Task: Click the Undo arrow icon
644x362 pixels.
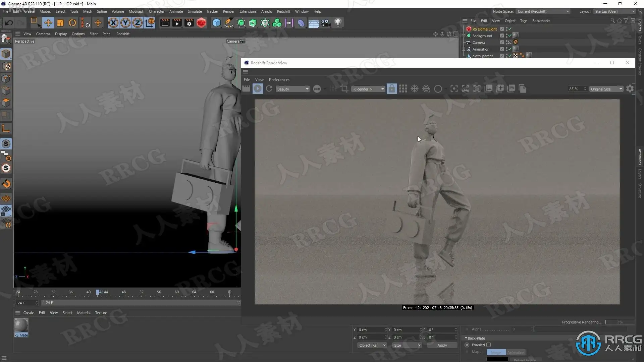Action: point(9,23)
